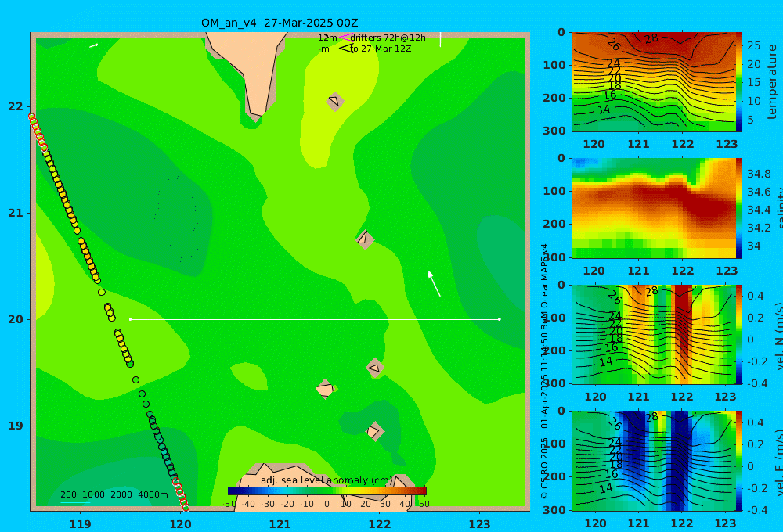
Task: Click longitude label 123 under the main map
Action: tap(479, 524)
